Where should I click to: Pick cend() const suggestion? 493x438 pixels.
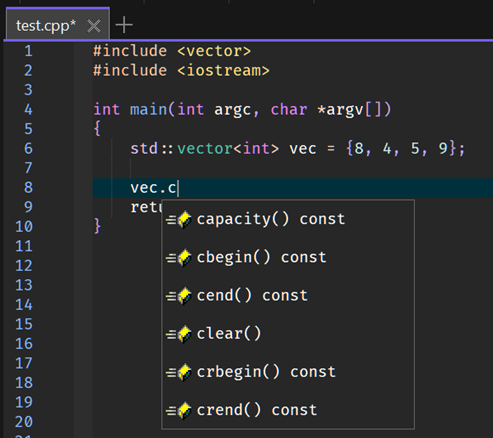click(x=288, y=296)
